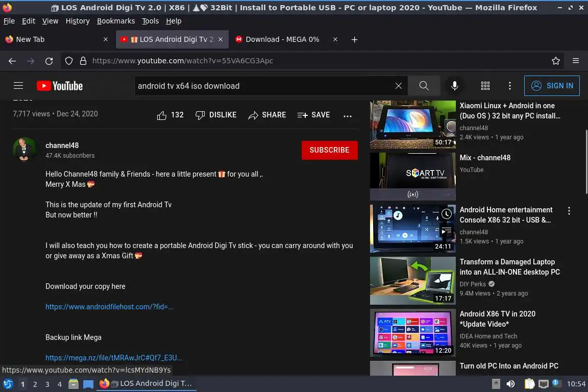Image resolution: width=588 pixels, height=392 pixels.
Task: Share the video via Share arrow
Action: (267, 115)
